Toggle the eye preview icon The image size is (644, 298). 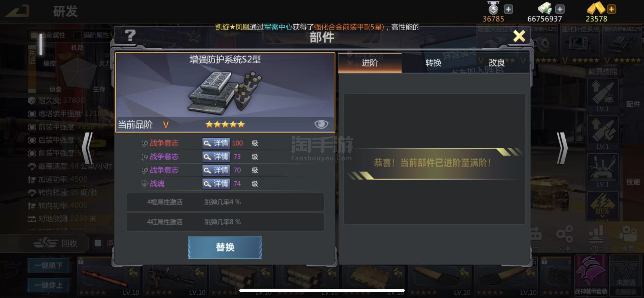coord(321,124)
